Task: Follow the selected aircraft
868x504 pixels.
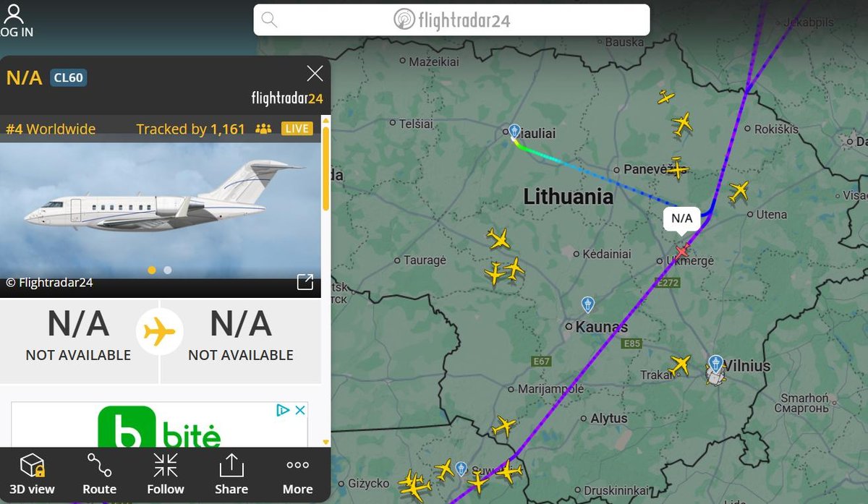Action: (x=165, y=473)
